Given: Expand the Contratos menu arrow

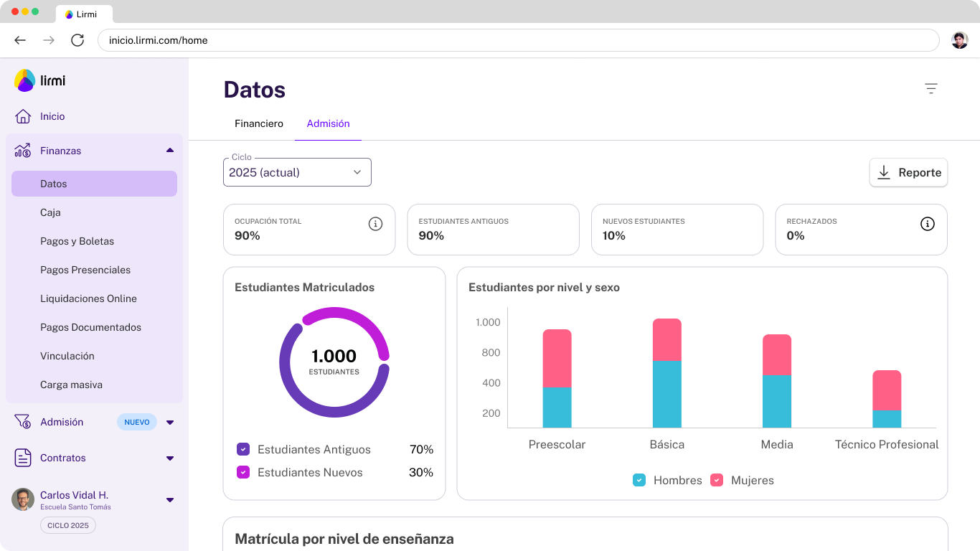Looking at the screenshot, I should (170, 458).
